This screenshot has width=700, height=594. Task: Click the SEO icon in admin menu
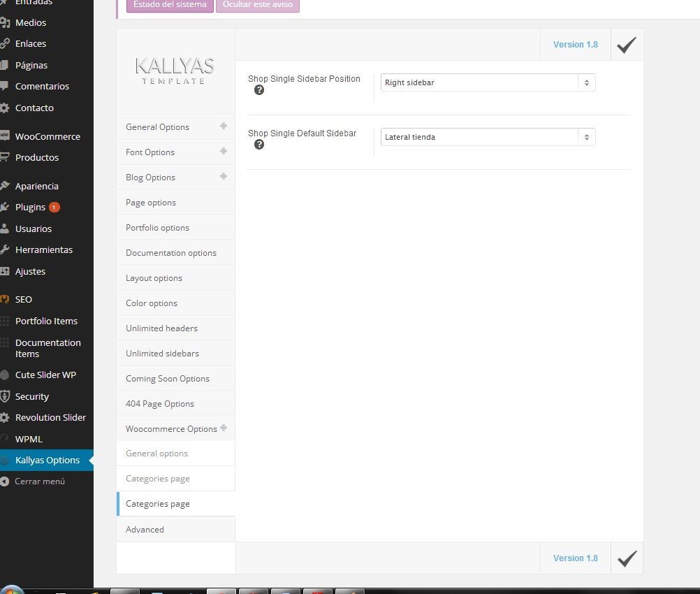4,299
